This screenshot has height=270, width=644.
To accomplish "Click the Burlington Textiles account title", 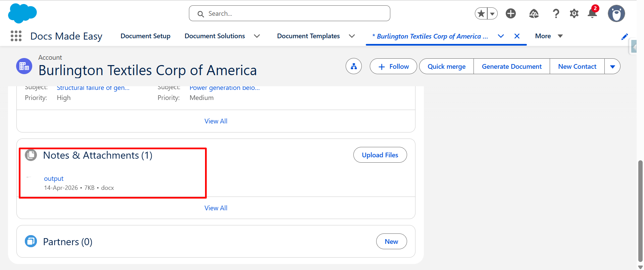I will 148,70.
